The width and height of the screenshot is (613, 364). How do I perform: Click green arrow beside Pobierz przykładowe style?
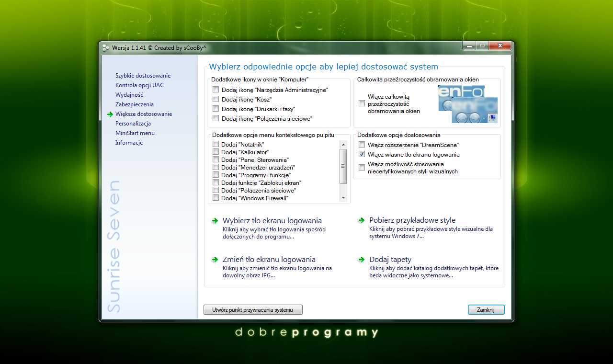coord(361,221)
